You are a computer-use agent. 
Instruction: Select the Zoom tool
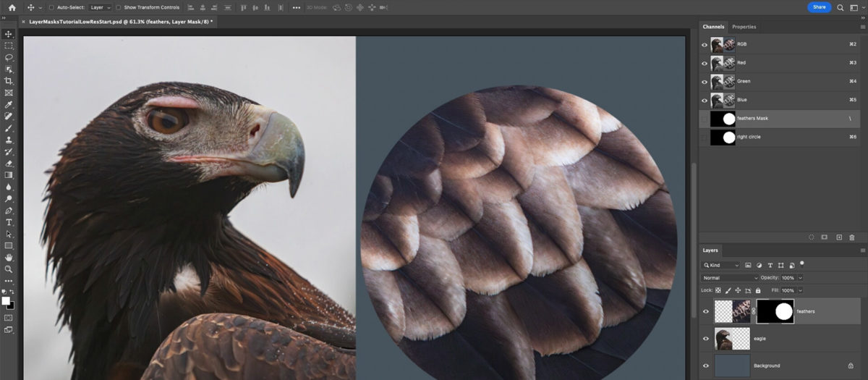[x=9, y=269]
